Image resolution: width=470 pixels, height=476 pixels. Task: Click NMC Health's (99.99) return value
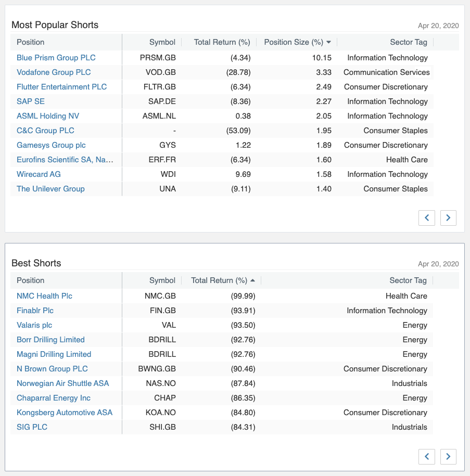point(243,296)
